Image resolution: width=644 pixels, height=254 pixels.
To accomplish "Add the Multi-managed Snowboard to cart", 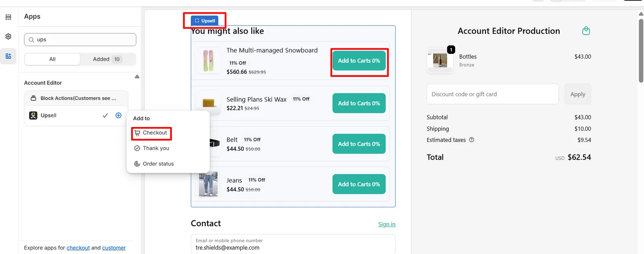I will tap(359, 61).
